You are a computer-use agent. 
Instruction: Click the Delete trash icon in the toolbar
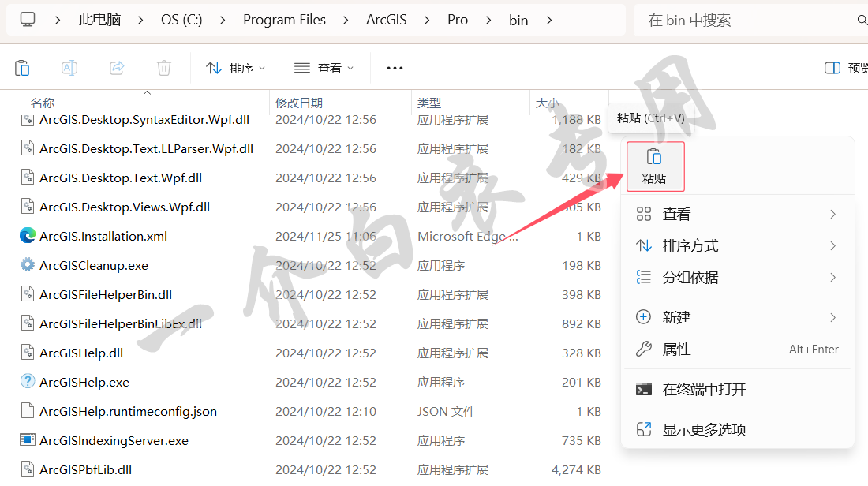(164, 68)
